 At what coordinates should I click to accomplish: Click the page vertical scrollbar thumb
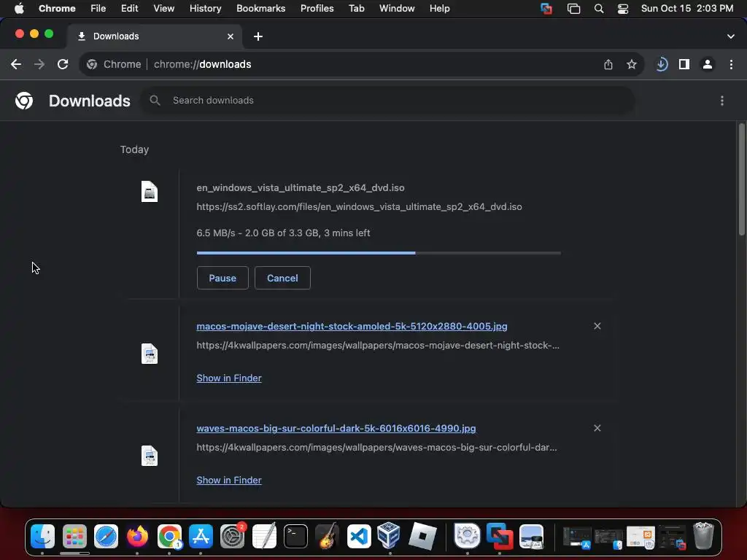(x=741, y=179)
